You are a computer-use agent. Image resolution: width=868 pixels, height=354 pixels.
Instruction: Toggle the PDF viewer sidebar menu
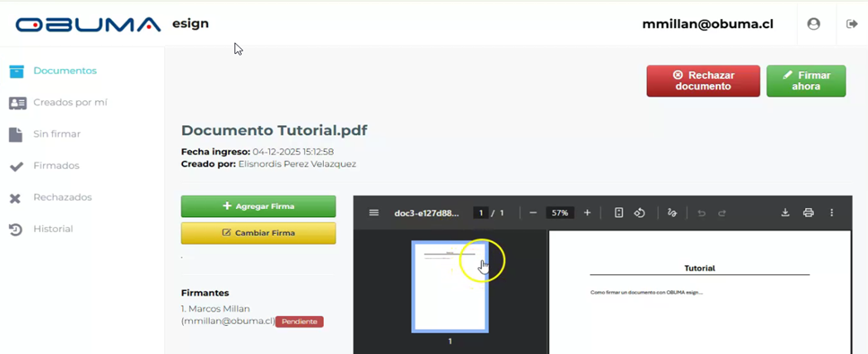pos(374,213)
